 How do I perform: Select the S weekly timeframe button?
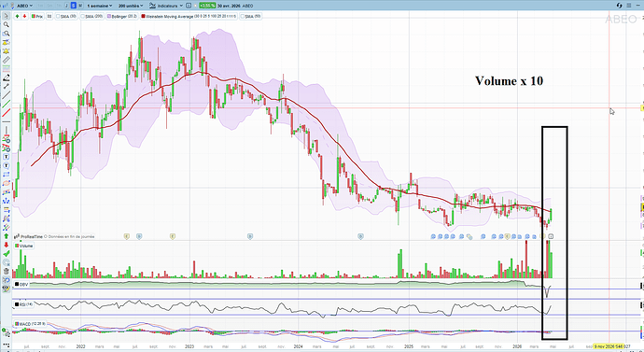(x=74, y=6)
